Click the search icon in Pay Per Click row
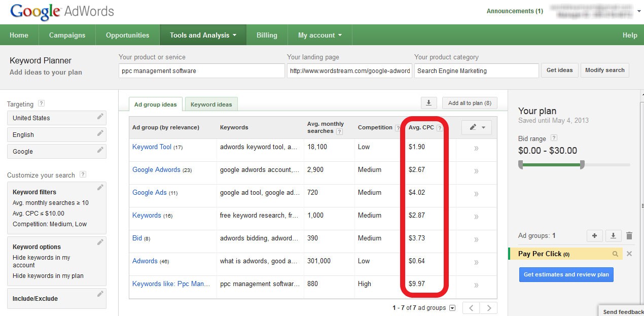This screenshot has height=316, width=644. click(615, 254)
